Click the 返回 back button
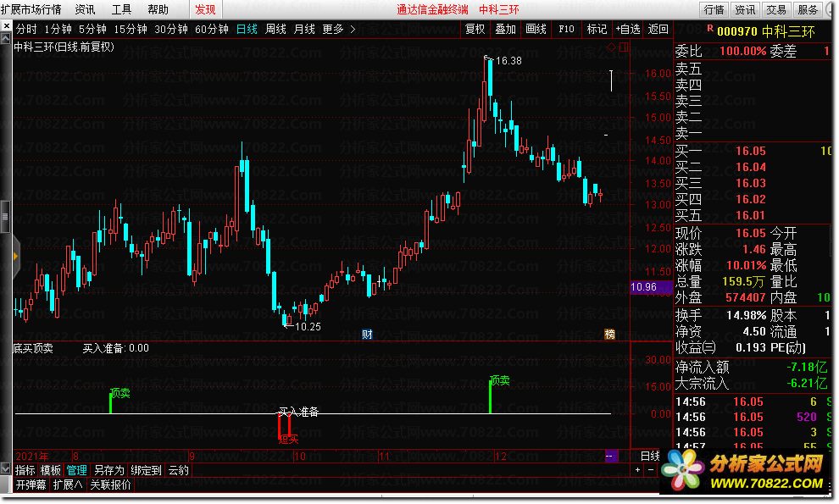The height and width of the screenshot is (504, 839). 658,29
